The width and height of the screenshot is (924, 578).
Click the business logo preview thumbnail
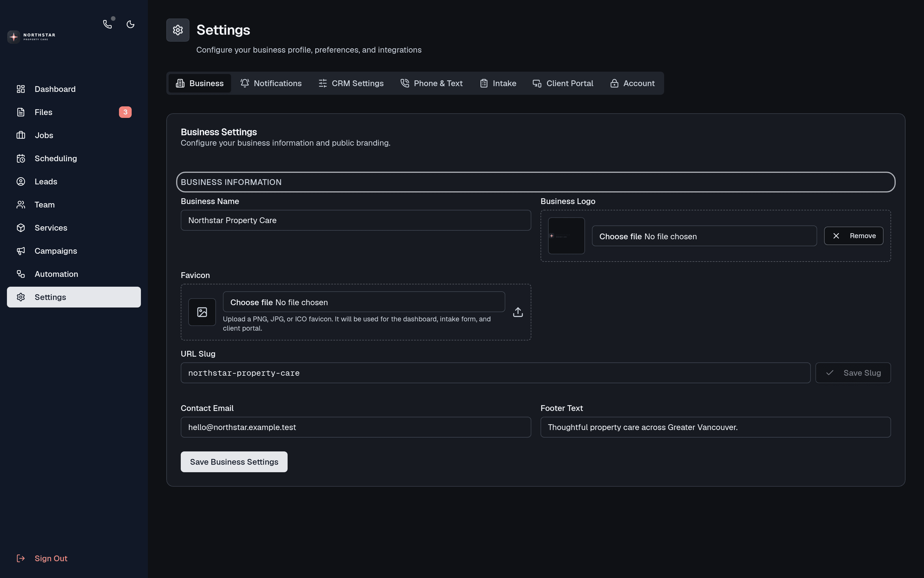coord(566,236)
